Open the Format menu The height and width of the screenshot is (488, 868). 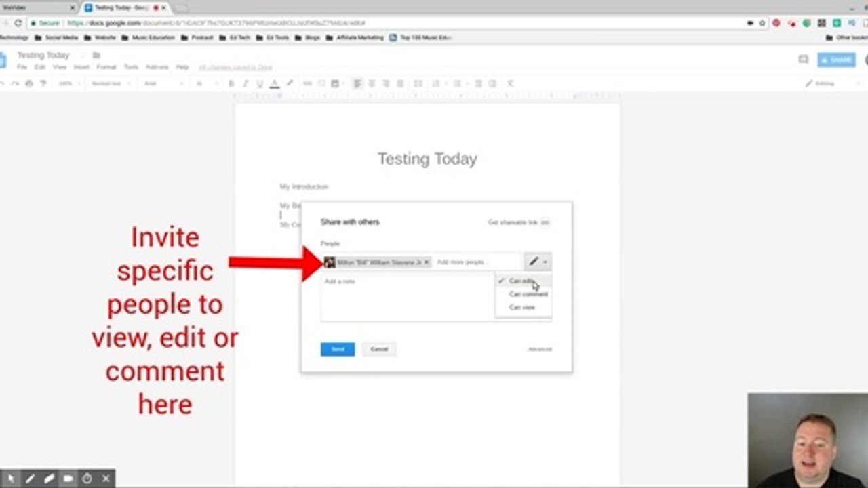point(106,67)
